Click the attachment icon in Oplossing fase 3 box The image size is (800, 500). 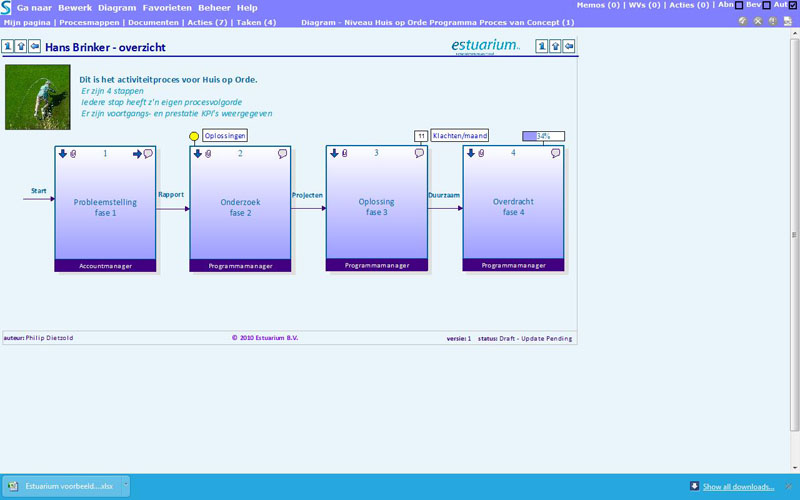[345, 154]
